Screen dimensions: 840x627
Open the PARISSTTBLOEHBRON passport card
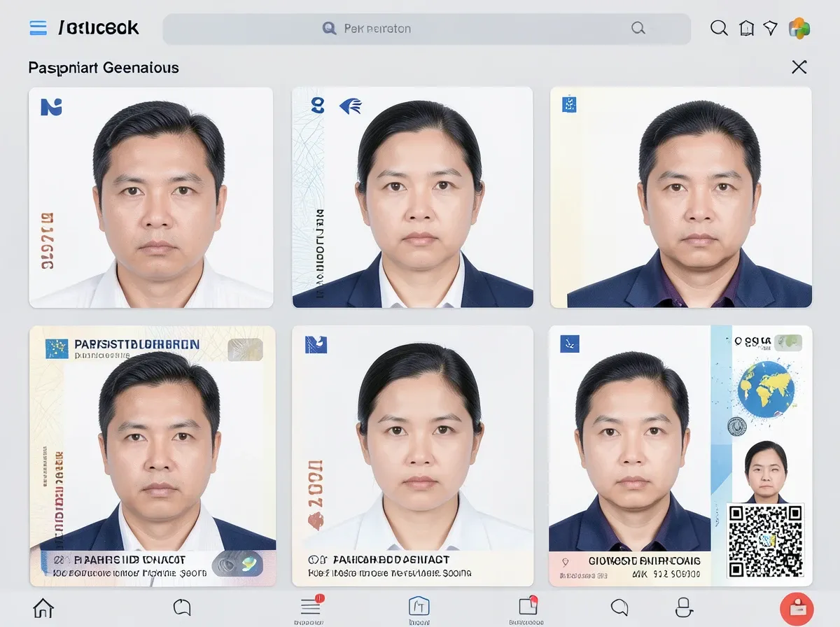click(152, 456)
